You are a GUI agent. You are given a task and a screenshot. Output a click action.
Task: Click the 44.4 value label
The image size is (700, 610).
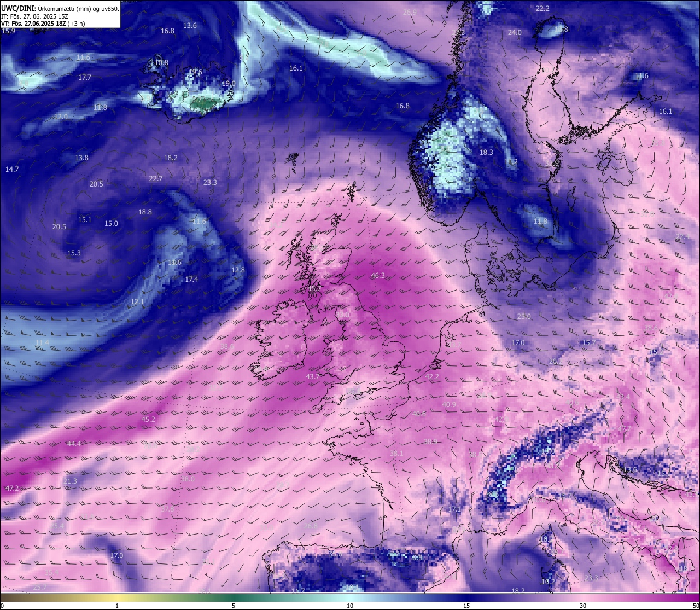tap(74, 444)
